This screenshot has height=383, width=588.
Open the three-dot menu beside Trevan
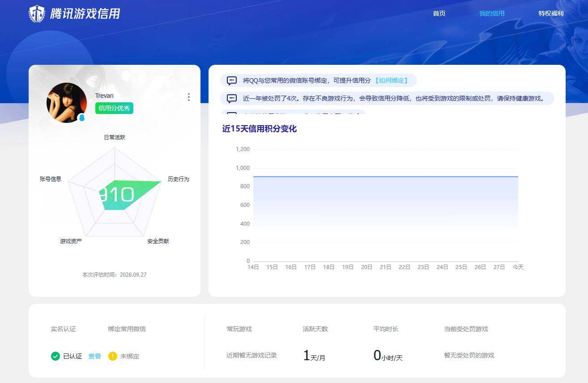point(189,97)
